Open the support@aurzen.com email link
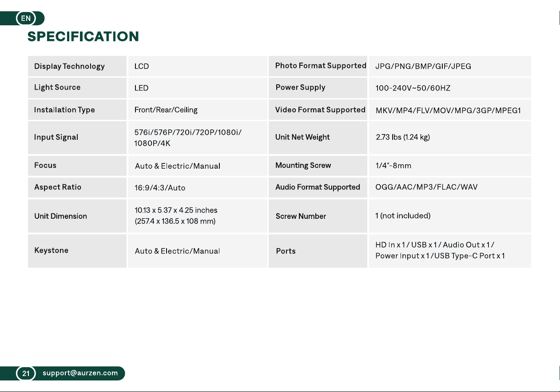The image size is (560, 392). pyautogui.click(x=80, y=373)
